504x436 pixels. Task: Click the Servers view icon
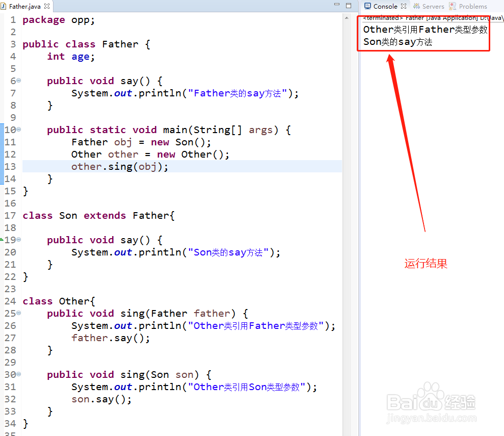click(x=416, y=6)
